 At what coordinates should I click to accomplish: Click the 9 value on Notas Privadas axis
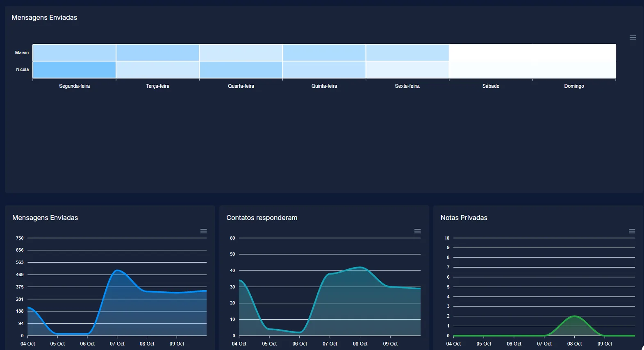(x=448, y=248)
